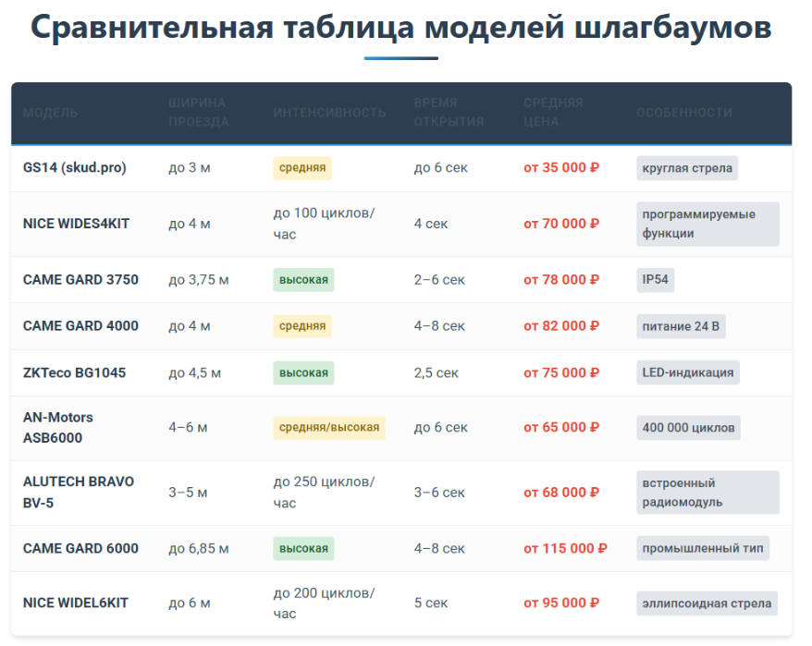Click the 'круглая стрела' feature tag

point(687,168)
